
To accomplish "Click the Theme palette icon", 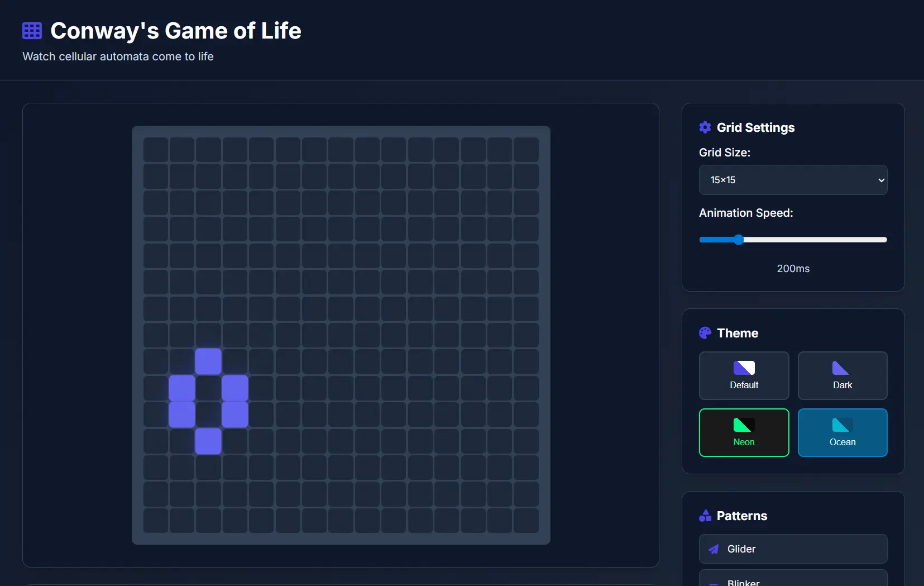I will click(705, 333).
